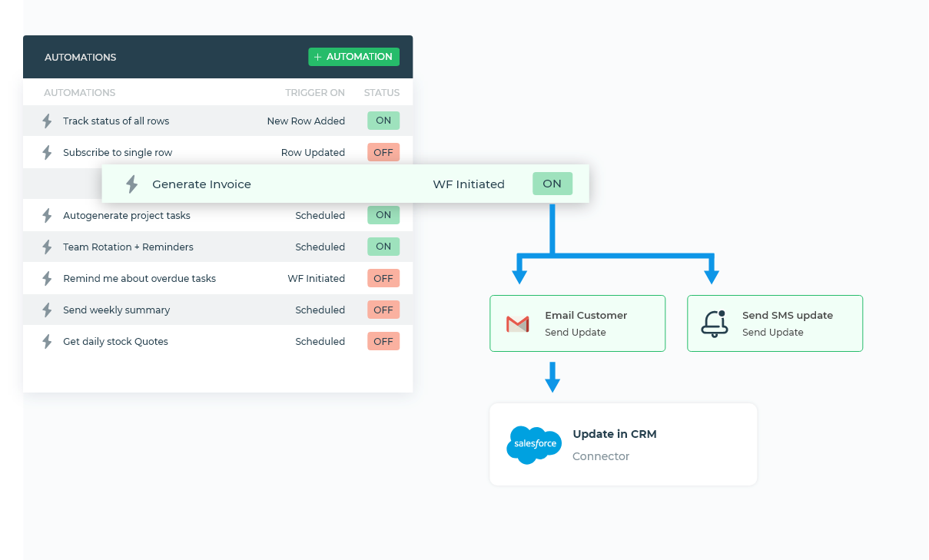
Task: Select Autogenerate project tasks automation
Action: click(218, 215)
